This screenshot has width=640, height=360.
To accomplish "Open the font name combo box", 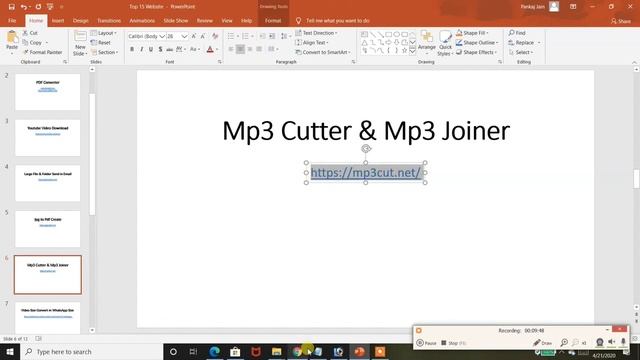I will pos(146,36).
